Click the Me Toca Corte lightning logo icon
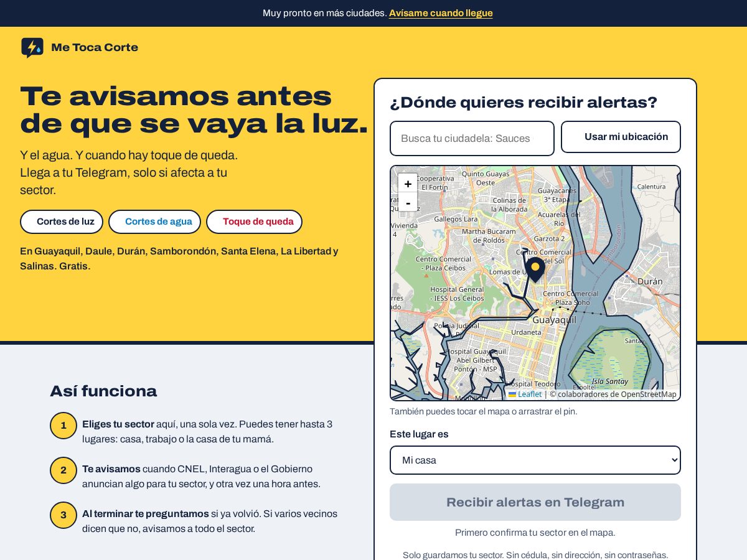The height and width of the screenshot is (560, 747). (x=32, y=47)
